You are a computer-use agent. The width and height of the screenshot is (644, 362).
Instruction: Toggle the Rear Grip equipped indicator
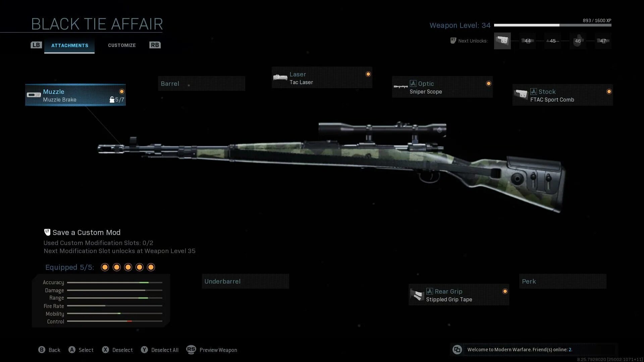coord(505,291)
